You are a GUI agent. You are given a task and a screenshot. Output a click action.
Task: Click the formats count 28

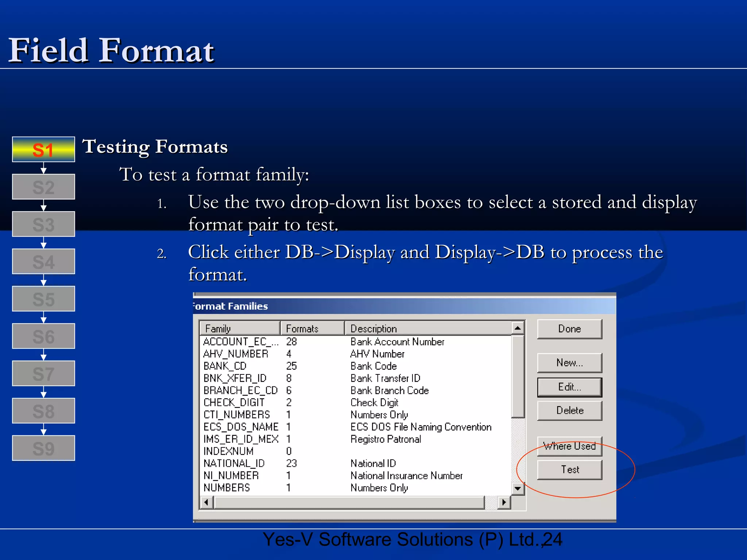click(291, 342)
